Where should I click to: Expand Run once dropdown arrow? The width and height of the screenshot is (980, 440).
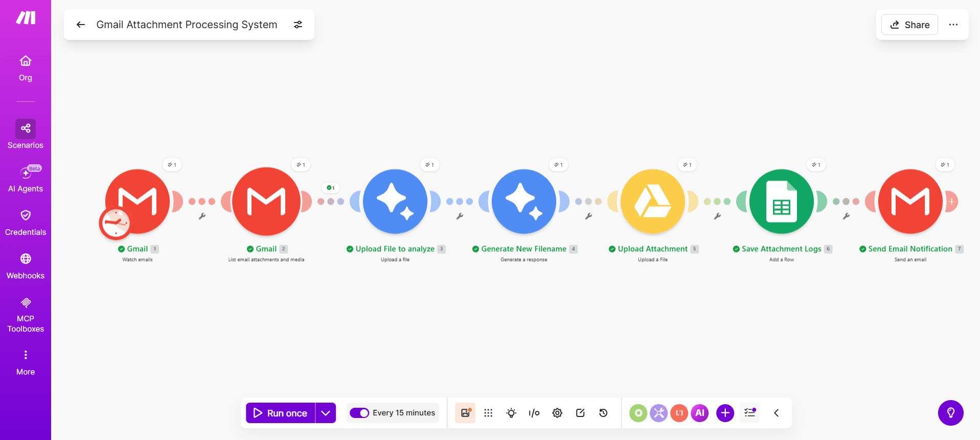326,413
